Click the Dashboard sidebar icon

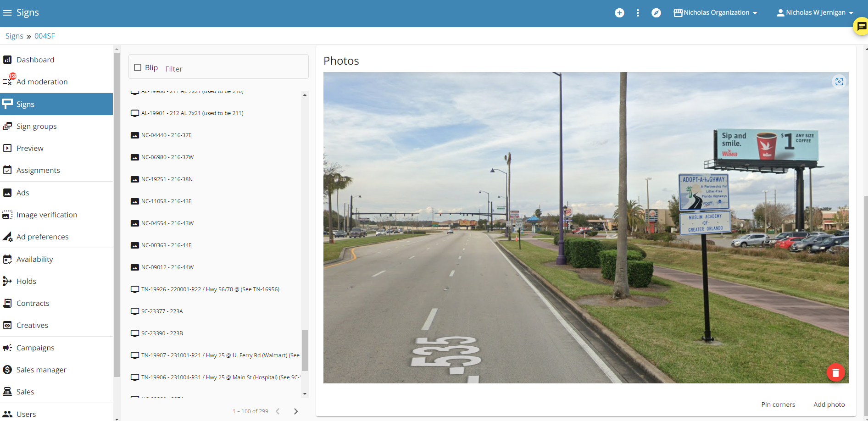7,60
